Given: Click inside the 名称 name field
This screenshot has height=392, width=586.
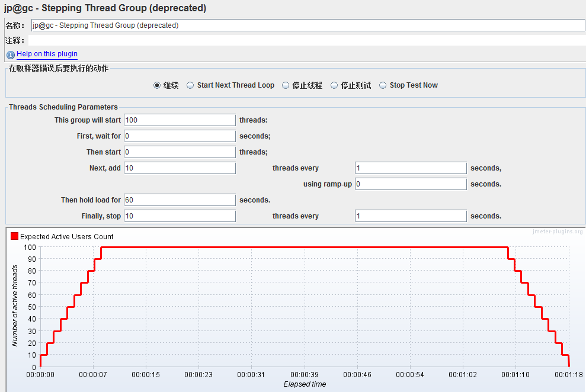Looking at the screenshot, I should pos(296,25).
